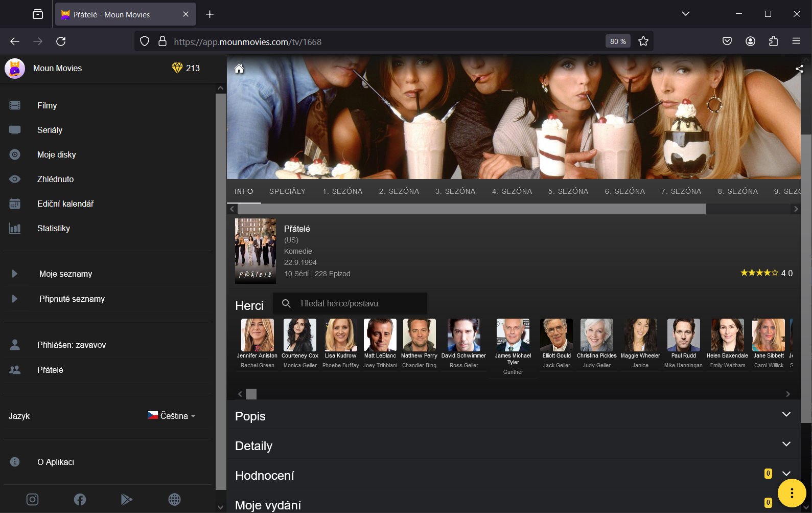Bookmark this page with star icon
The width and height of the screenshot is (812, 513).
643,41
